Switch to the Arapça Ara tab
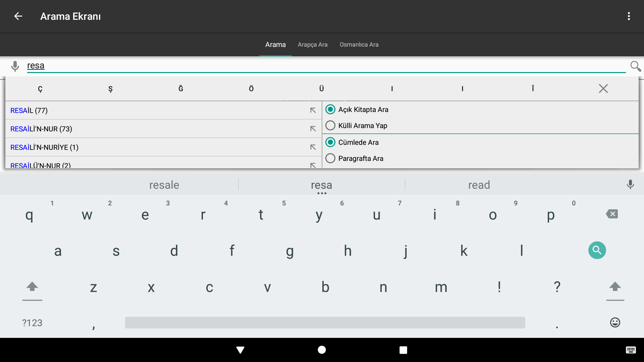 coord(313,45)
